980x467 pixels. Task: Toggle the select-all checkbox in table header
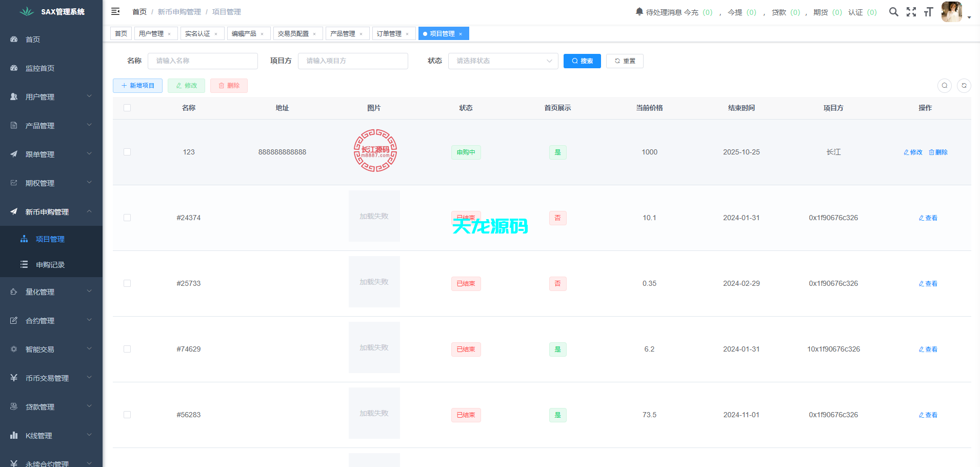(x=127, y=108)
